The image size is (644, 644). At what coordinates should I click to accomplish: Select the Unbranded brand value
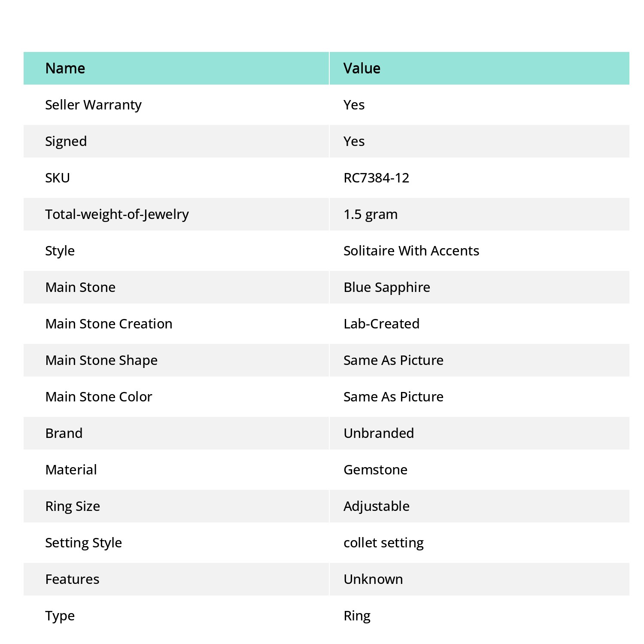[379, 433]
